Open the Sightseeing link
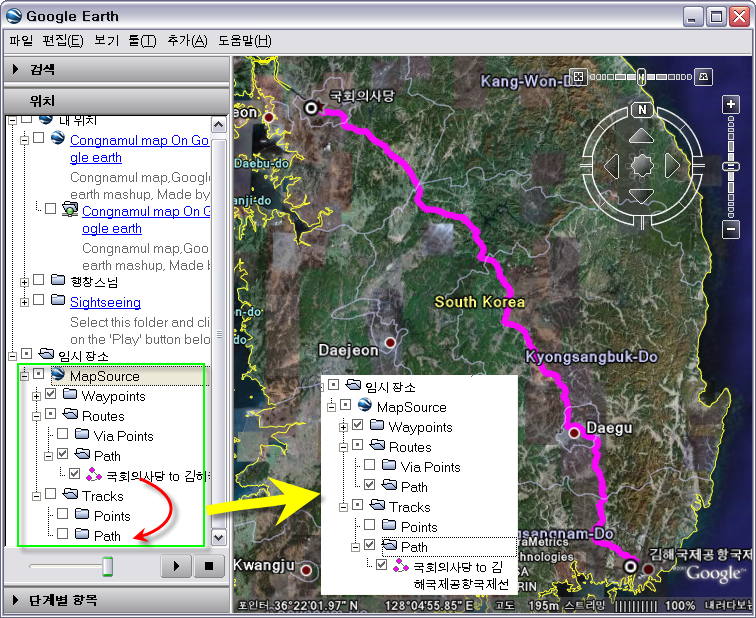 105,302
